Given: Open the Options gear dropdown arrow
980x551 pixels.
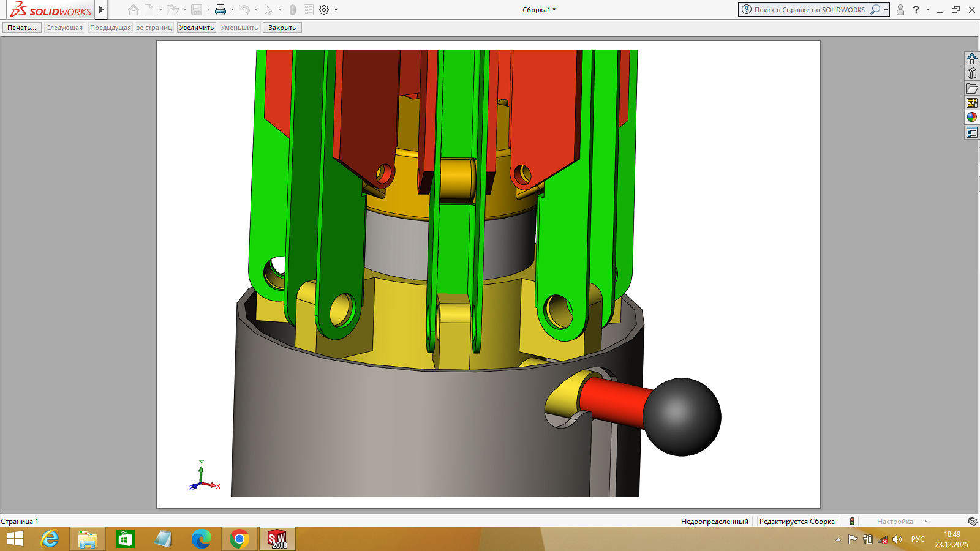Looking at the screenshot, I should coord(336,10).
